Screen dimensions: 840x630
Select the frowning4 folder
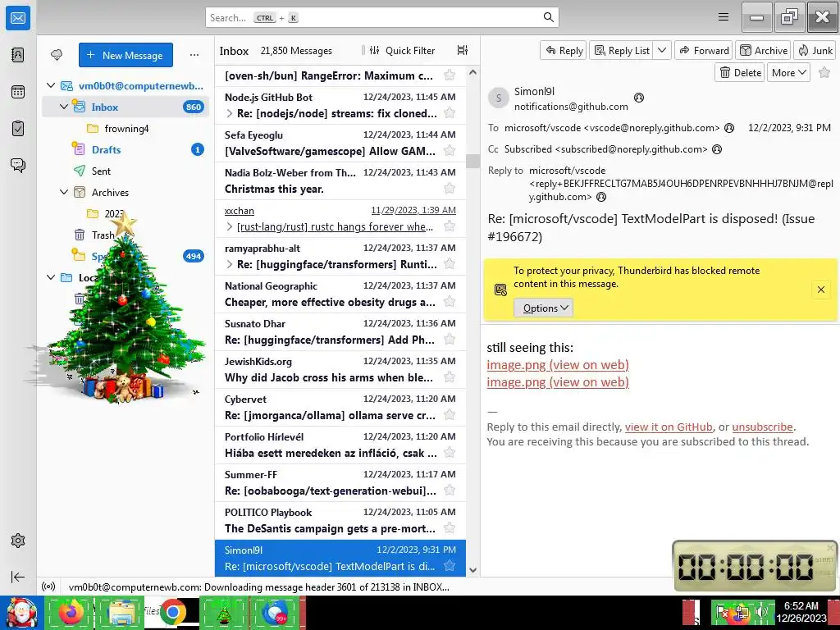pyautogui.click(x=126, y=128)
